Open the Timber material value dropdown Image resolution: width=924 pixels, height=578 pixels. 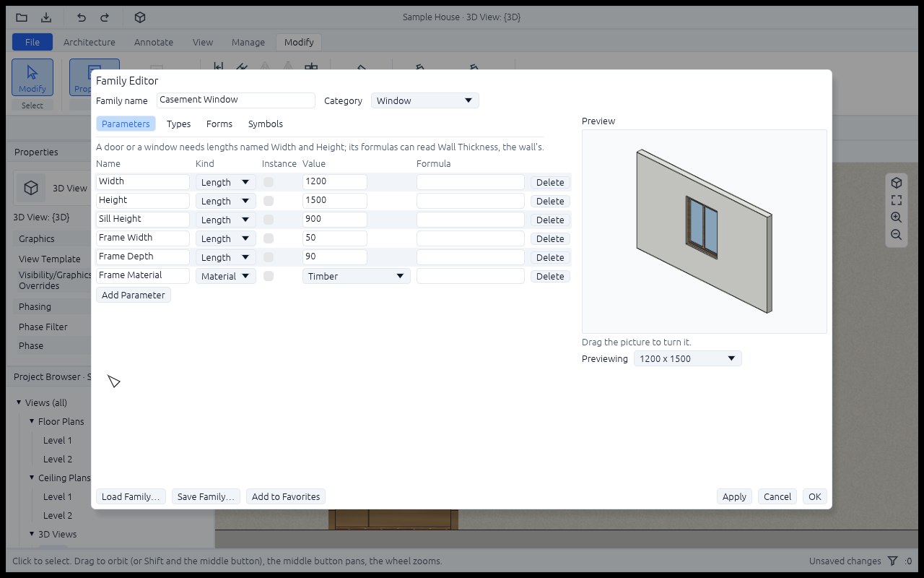click(x=357, y=276)
